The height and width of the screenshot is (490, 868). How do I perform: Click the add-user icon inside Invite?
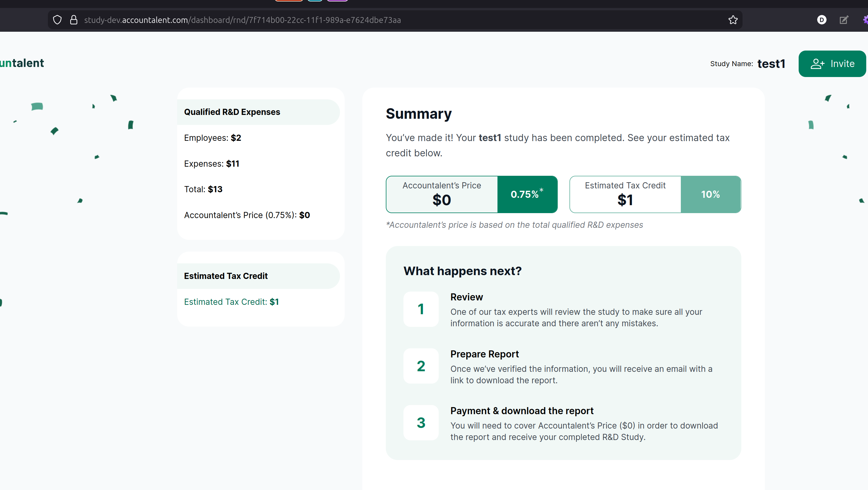tap(817, 64)
